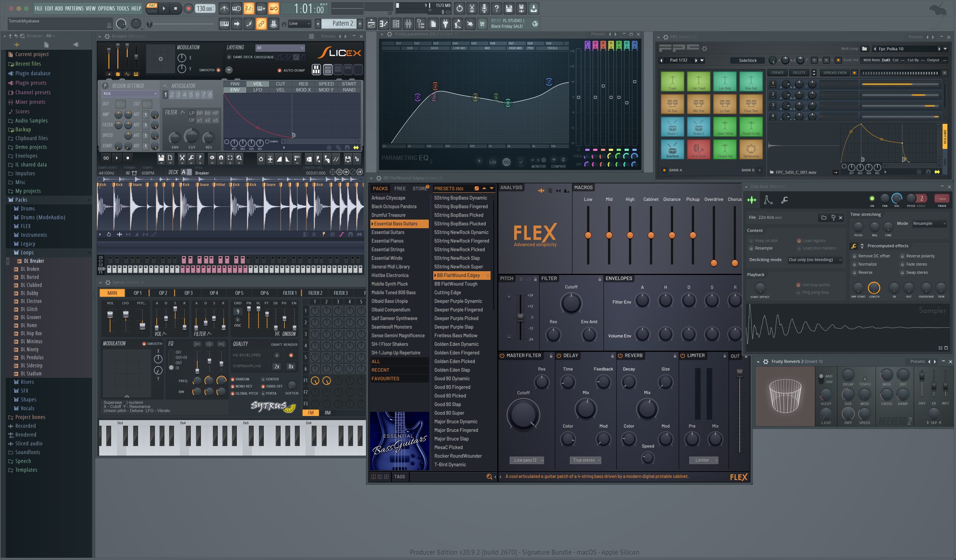Image resolution: width=956 pixels, height=560 pixels.
Task: Open Sampler wrench miscellaneous settings icon
Action: (785, 200)
